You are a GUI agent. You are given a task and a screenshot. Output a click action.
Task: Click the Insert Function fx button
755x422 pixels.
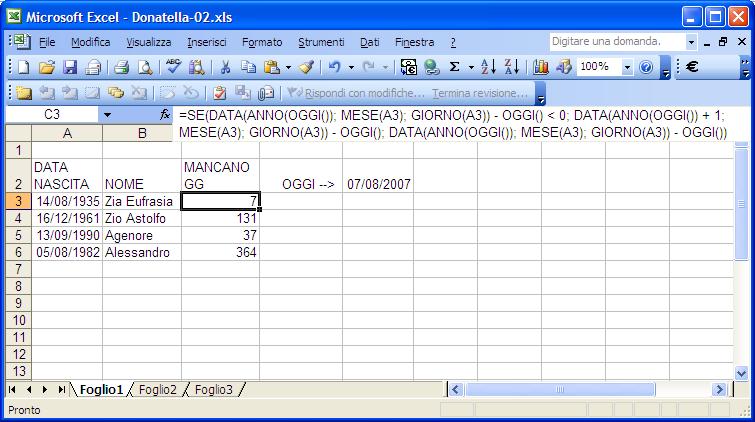click(165, 115)
